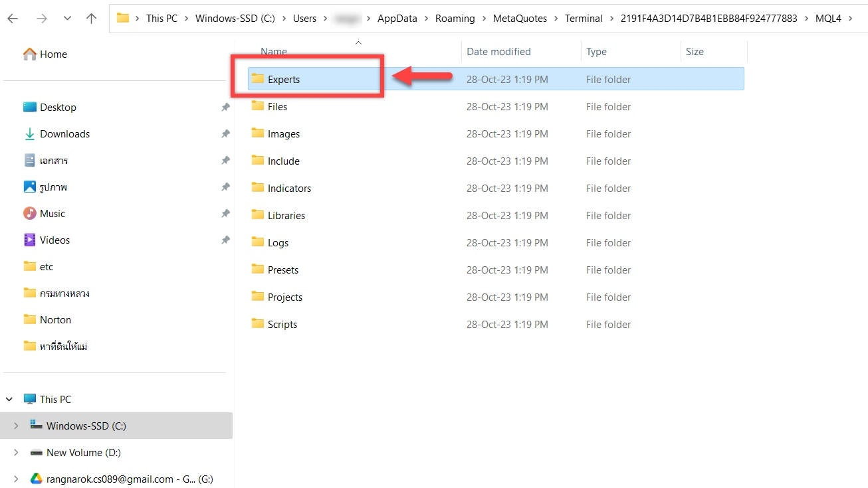The width and height of the screenshot is (868, 488).
Task: Open the Scripts folder
Action: pyautogui.click(x=282, y=324)
